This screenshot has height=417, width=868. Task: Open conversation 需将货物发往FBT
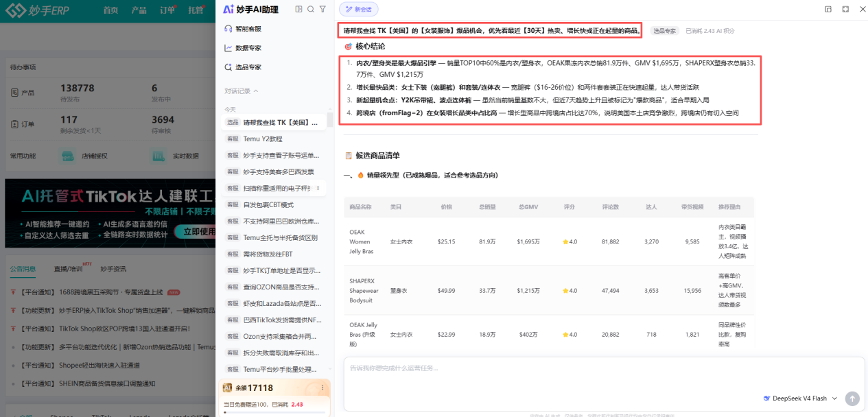273,254
